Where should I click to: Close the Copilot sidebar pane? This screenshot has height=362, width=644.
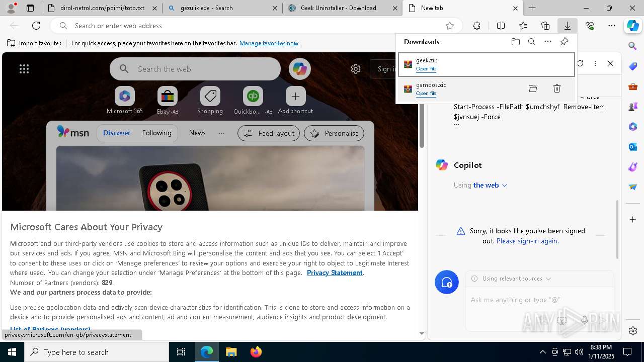pyautogui.click(x=610, y=63)
